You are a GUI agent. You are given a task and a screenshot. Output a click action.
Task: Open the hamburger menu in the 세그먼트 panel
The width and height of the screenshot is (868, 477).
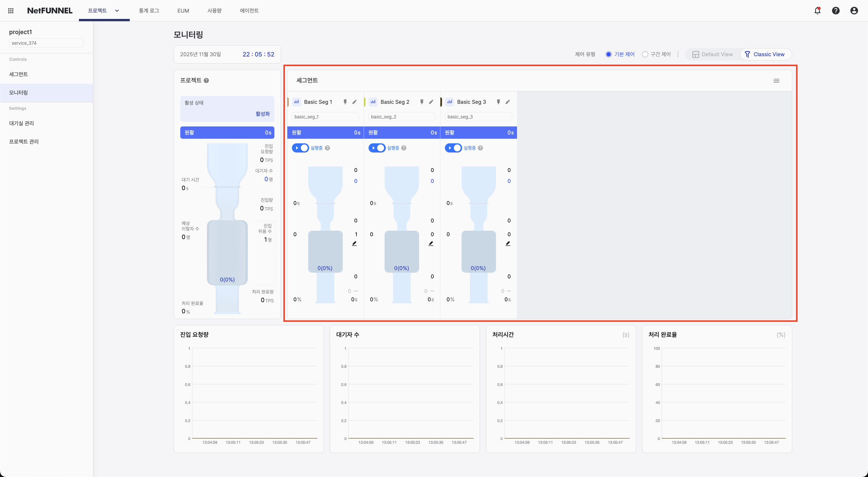pos(777,81)
